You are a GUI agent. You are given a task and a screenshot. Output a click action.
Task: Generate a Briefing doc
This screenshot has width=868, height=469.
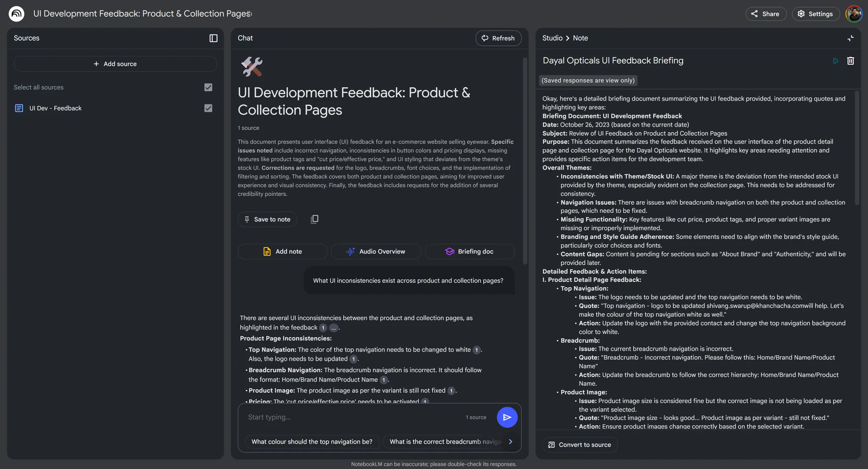coord(469,251)
